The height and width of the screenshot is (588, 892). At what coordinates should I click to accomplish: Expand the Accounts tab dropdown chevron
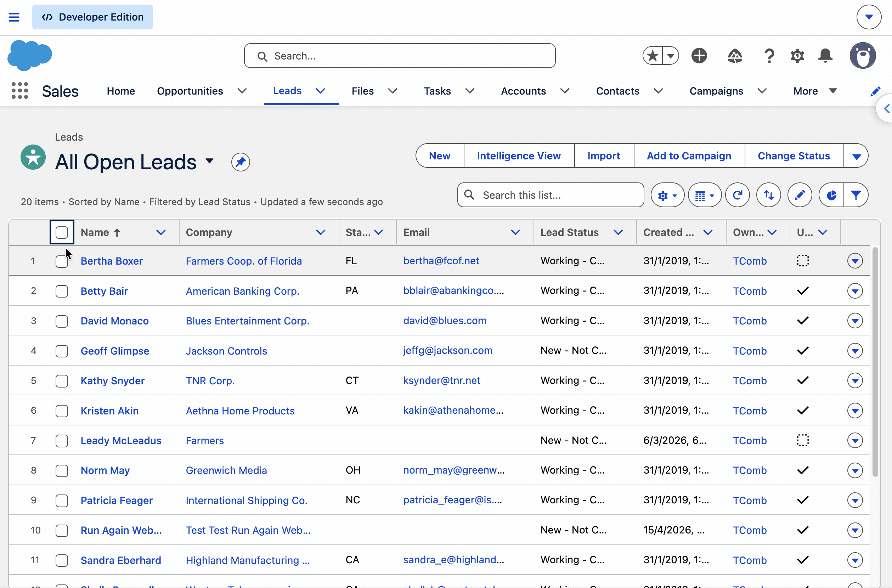coord(565,91)
